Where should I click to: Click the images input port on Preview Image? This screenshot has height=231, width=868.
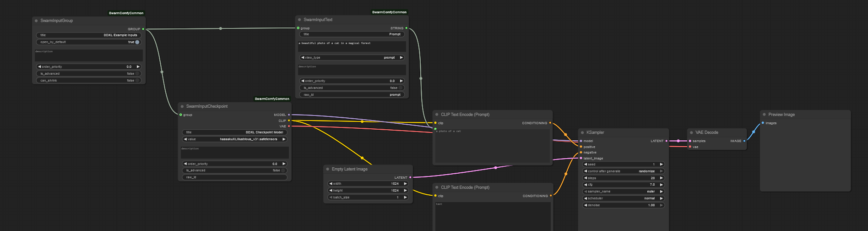pyautogui.click(x=763, y=123)
